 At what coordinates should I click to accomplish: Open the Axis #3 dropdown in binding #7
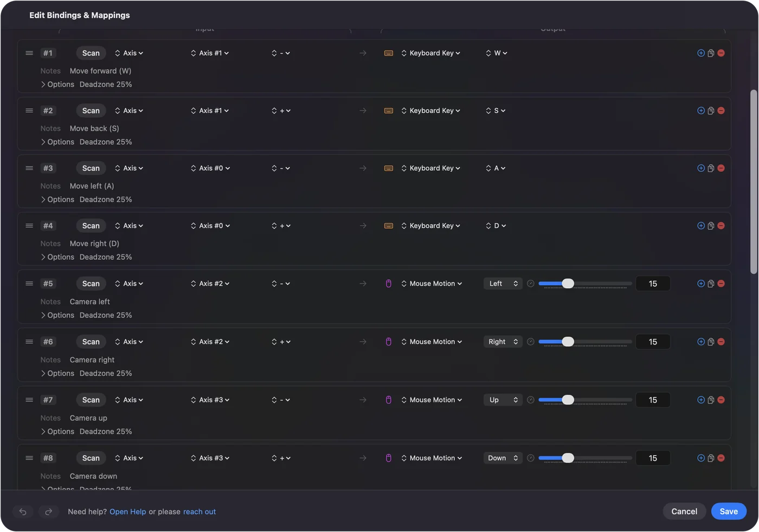pyautogui.click(x=210, y=400)
